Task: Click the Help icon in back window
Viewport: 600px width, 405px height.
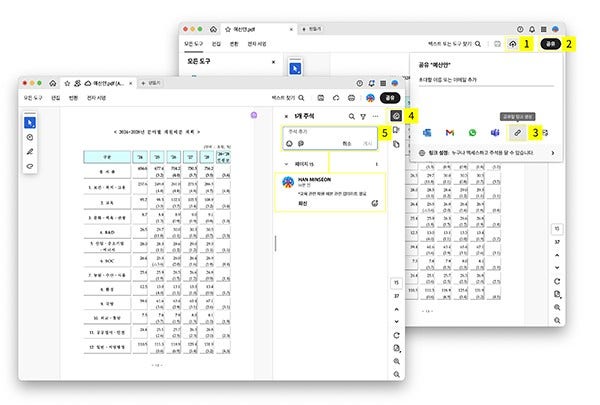Action: pos(520,29)
